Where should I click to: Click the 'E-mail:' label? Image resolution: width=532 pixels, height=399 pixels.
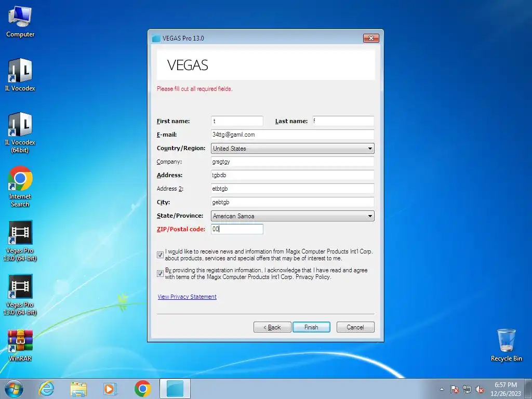(x=167, y=135)
